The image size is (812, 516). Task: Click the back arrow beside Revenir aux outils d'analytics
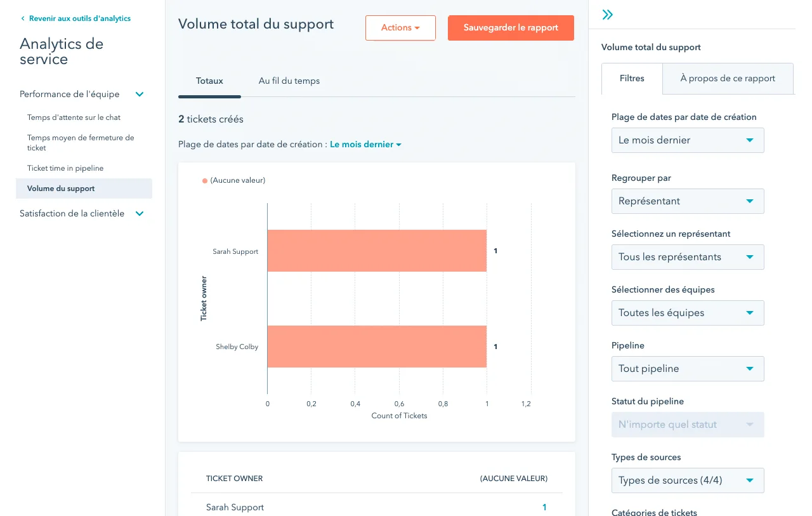coord(23,19)
